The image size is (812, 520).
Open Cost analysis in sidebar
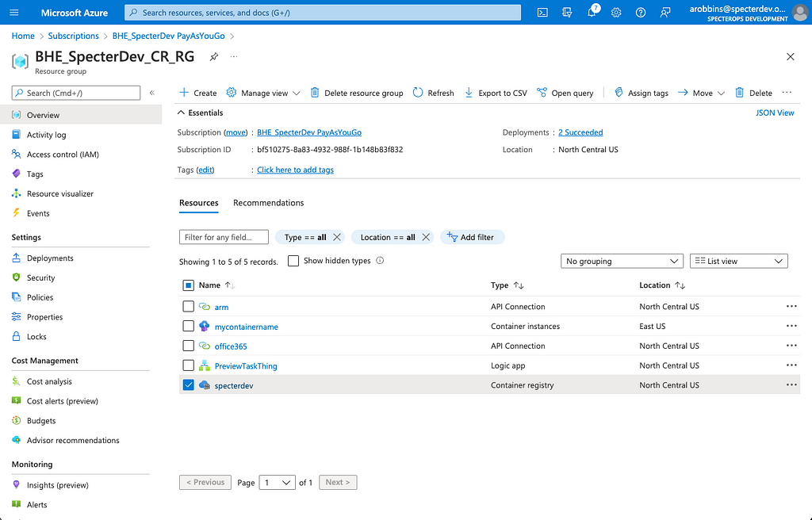tap(49, 381)
